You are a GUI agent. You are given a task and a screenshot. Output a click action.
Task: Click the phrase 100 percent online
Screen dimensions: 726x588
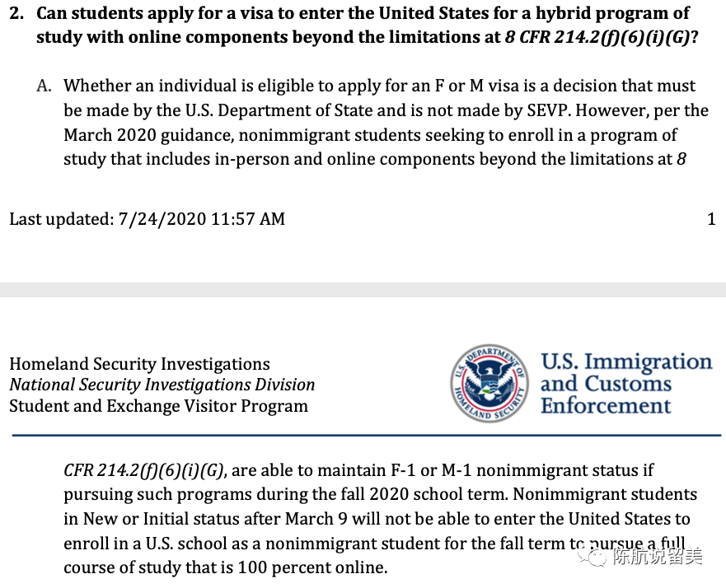pos(311,567)
